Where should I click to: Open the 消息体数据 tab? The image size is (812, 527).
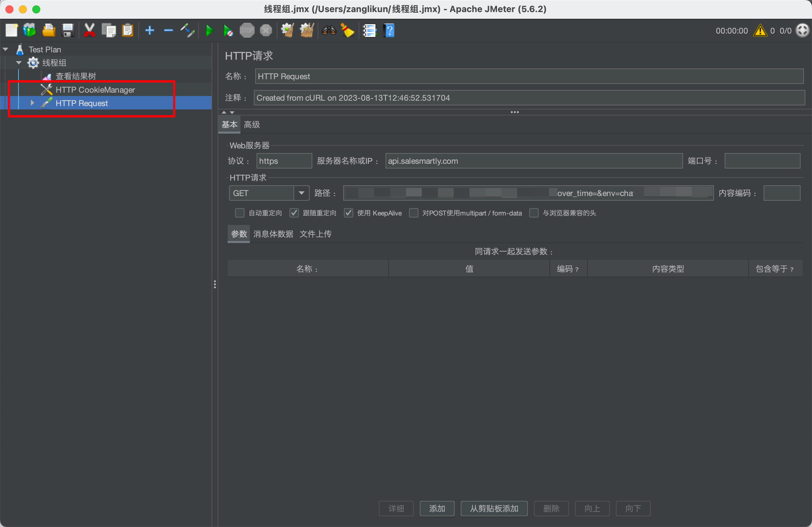click(x=273, y=234)
